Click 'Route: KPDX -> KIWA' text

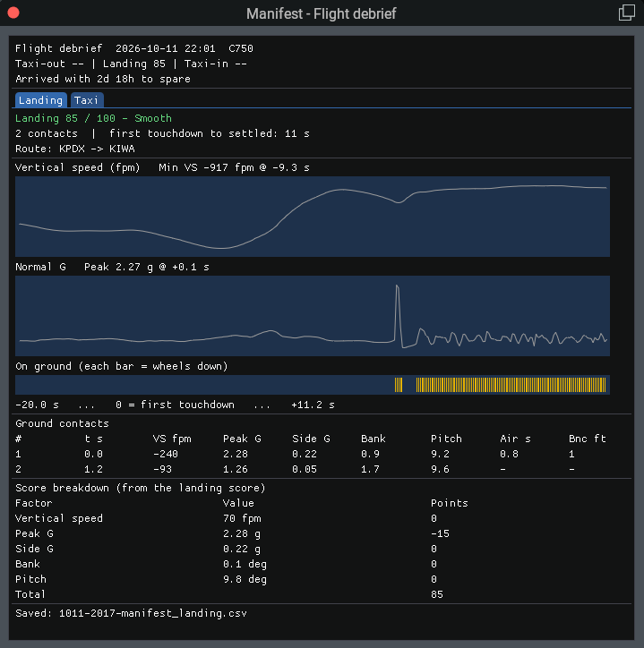click(75, 149)
